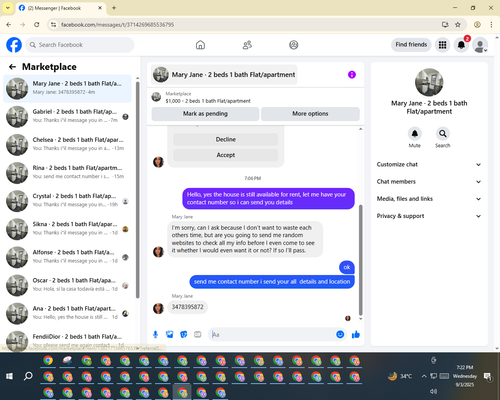The width and height of the screenshot is (500, 400).
Task: Click the Find friends button
Action: pyautogui.click(x=411, y=45)
